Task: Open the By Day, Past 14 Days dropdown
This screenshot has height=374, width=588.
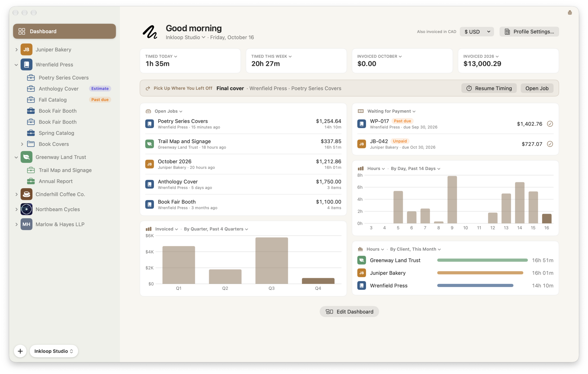Action: pyautogui.click(x=415, y=169)
